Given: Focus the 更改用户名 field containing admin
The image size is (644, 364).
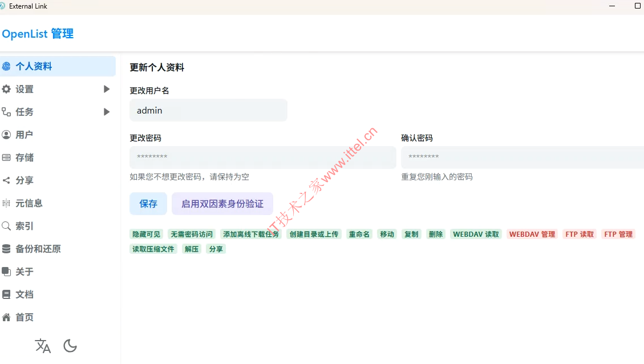Looking at the screenshot, I should [x=208, y=110].
